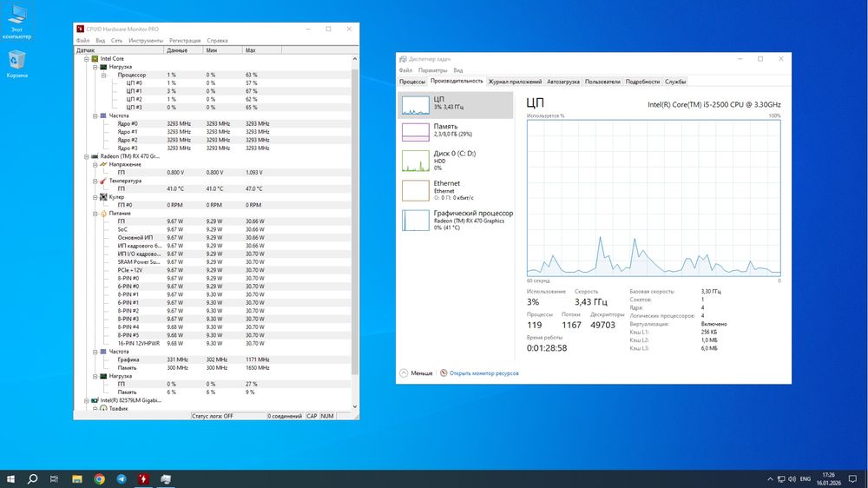Select the Графика frequency row
The height and width of the screenshot is (488, 868).
(213, 360)
